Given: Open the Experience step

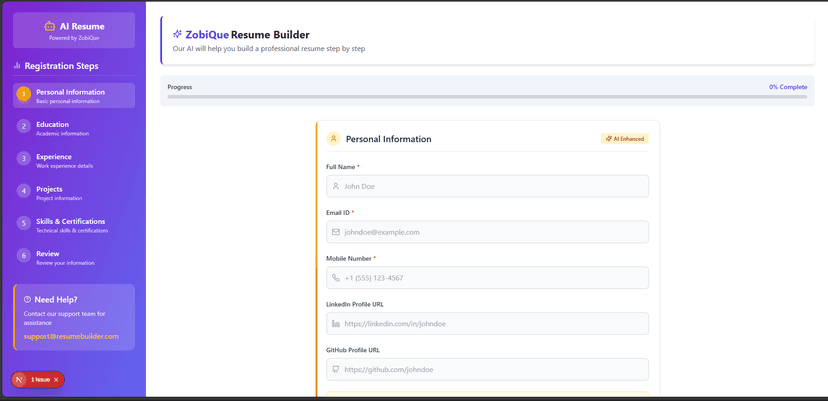Looking at the screenshot, I should [74, 160].
